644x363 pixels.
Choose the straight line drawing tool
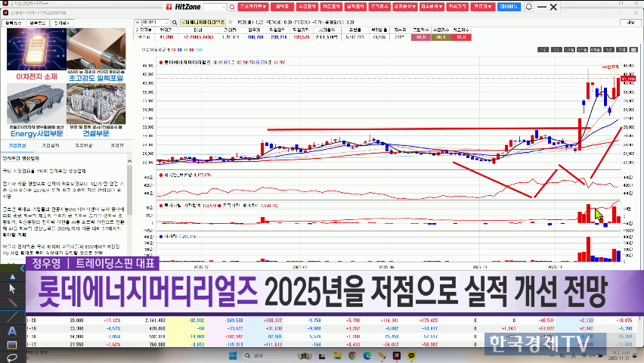[12, 316]
